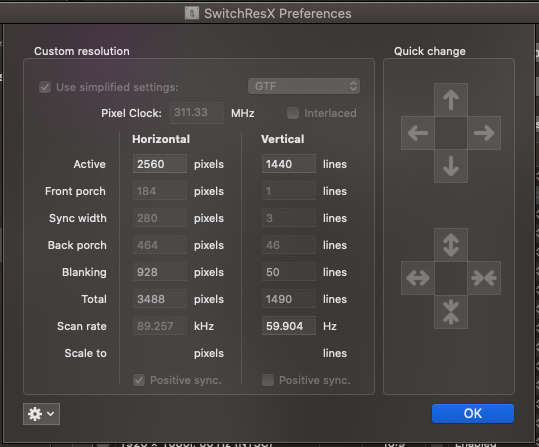Edit vertical Scan rate field 59.904

pos(289,326)
